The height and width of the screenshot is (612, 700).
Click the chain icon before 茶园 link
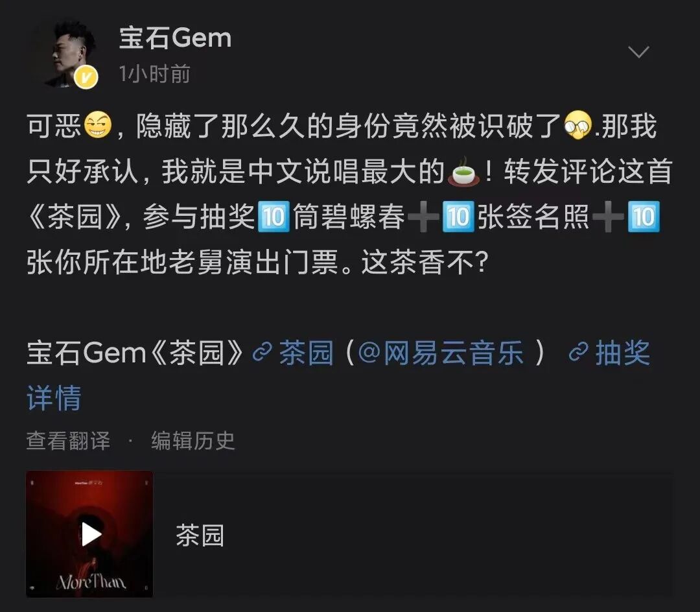point(262,353)
